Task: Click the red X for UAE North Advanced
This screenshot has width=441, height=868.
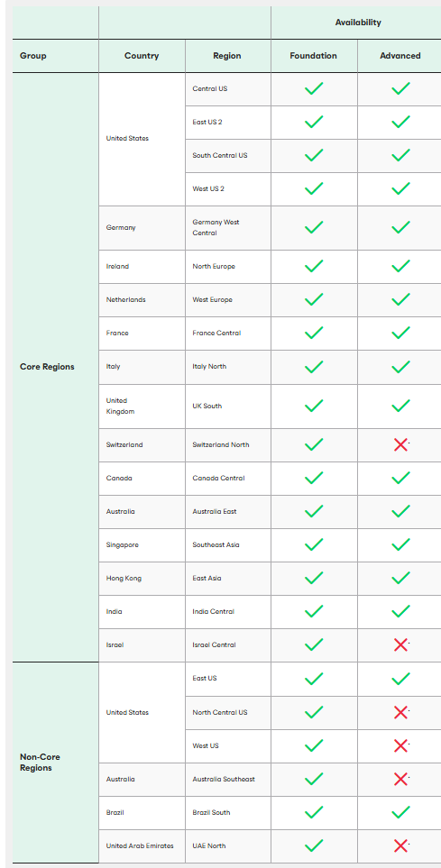Action: tap(400, 845)
